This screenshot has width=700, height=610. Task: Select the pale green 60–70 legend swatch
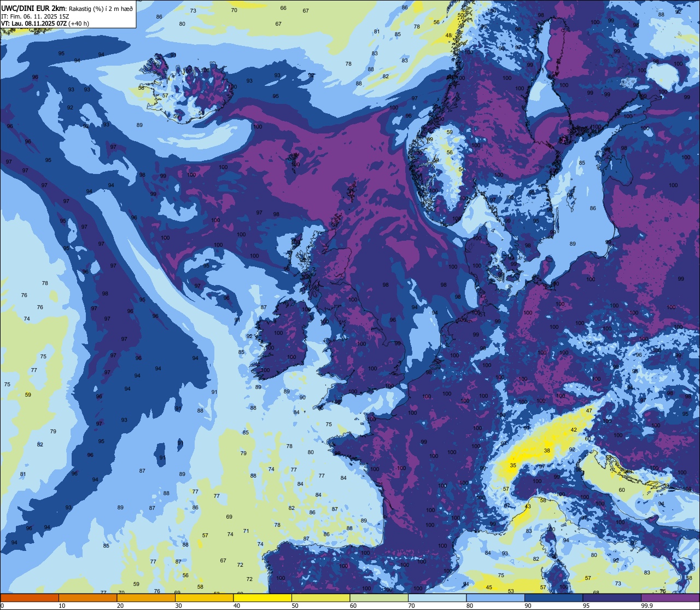[x=379, y=597]
